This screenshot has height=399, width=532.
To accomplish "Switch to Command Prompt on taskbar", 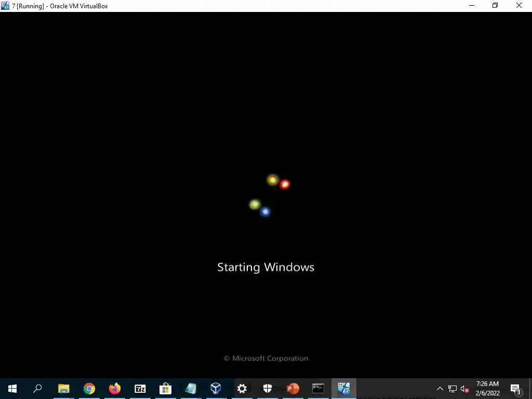I will 318,389.
